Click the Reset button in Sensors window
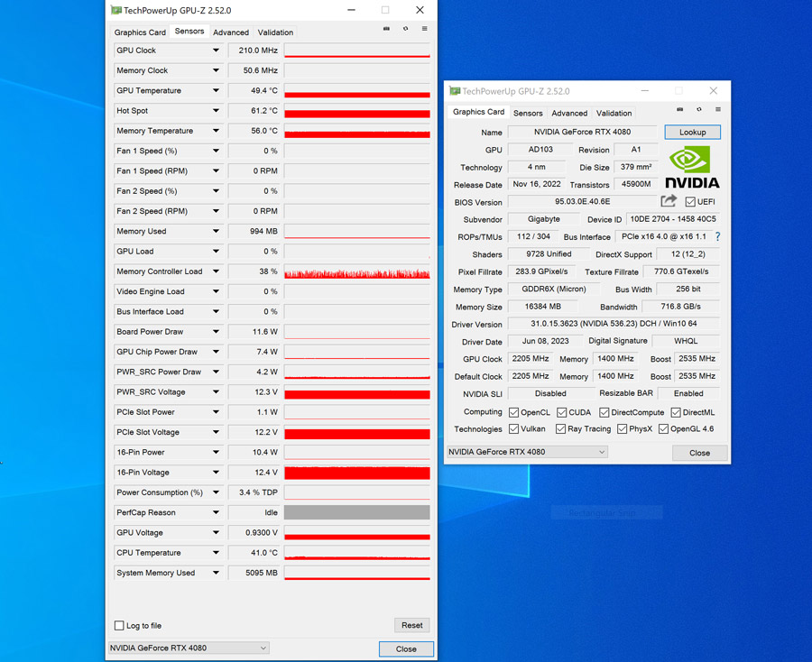 (x=412, y=625)
